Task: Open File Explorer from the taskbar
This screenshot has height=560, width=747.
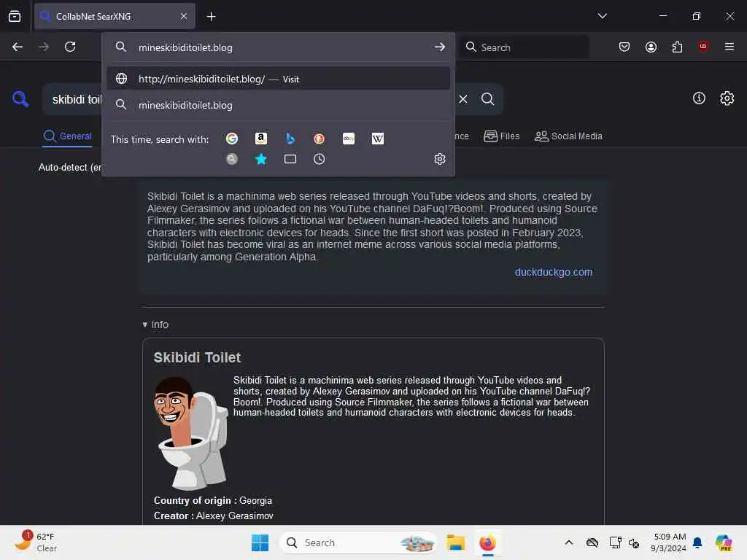Action: pyautogui.click(x=455, y=542)
